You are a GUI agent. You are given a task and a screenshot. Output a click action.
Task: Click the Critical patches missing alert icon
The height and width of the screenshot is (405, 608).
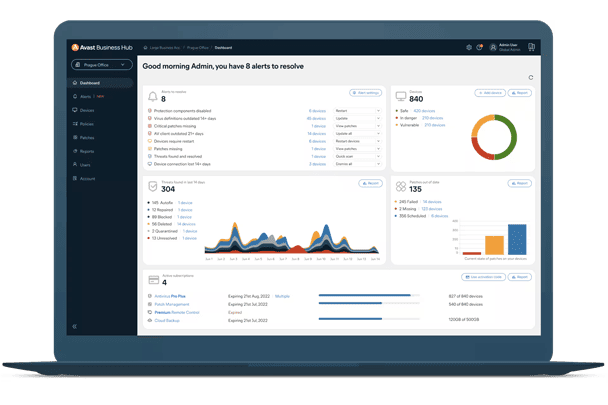click(150, 126)
